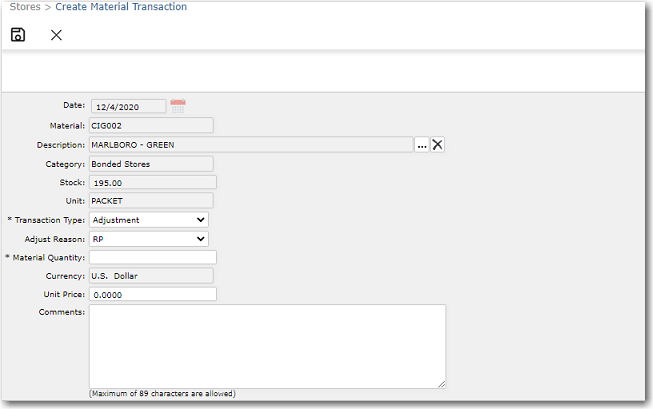Open the Adjust Reason dropdown
Image resolution: width=653 pixels, height=409 pixels.
point(148,239)
